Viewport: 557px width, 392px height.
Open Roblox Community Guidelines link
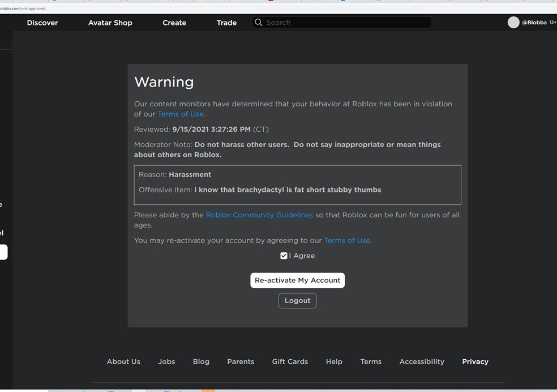click(259, 215)
